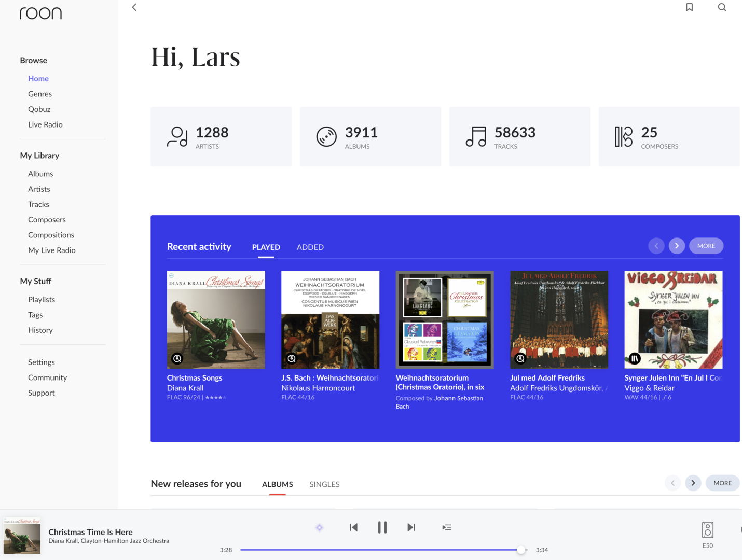Click the albums disc icon beside 3911
Viewport: 742px width, 560px height.
(x=326, y=137)
